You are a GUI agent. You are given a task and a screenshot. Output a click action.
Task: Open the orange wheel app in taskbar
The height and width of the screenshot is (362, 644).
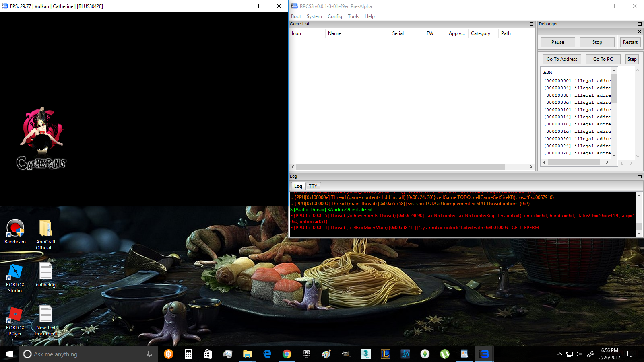pyautogui.click(x=169, y=354)
